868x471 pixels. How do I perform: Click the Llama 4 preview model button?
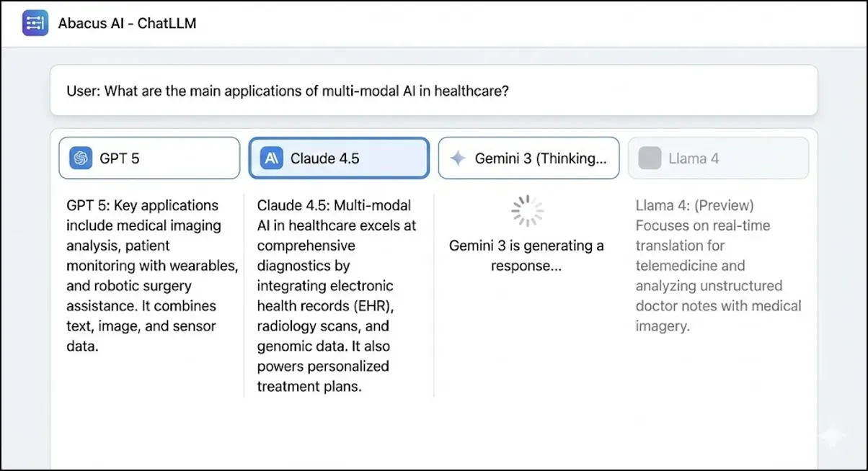point(718,157)
